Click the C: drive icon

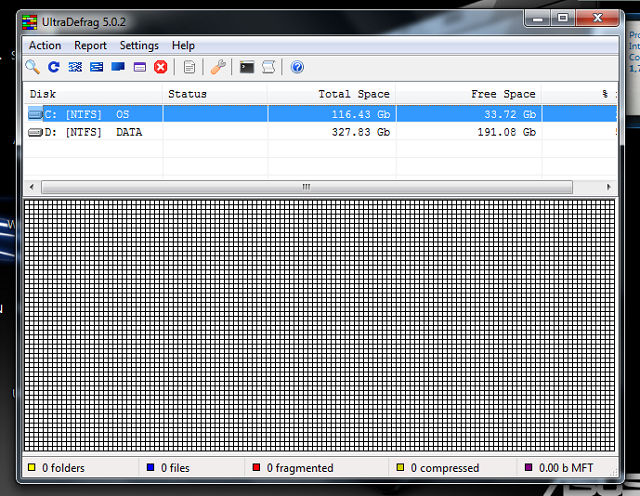(36, 114)
